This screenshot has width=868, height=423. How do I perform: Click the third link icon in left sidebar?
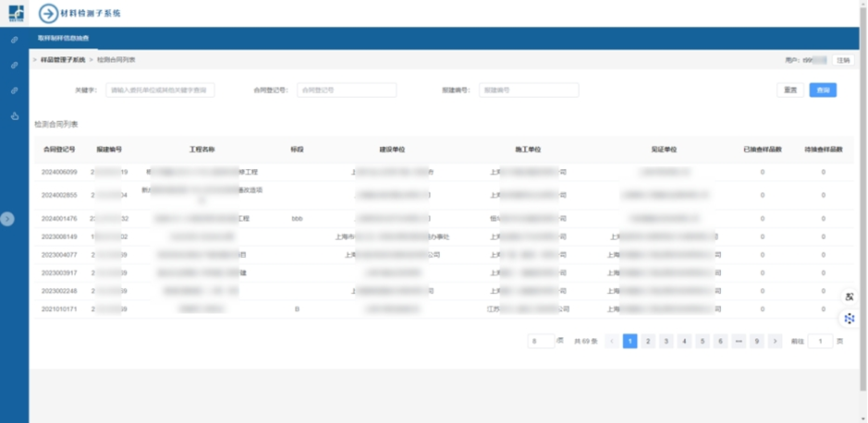tap(14, 91)
